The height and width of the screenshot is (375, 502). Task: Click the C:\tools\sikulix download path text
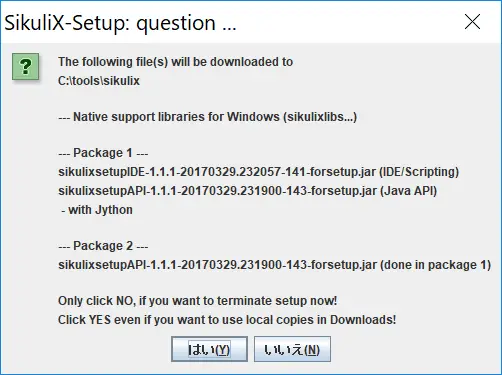(99, 81)
